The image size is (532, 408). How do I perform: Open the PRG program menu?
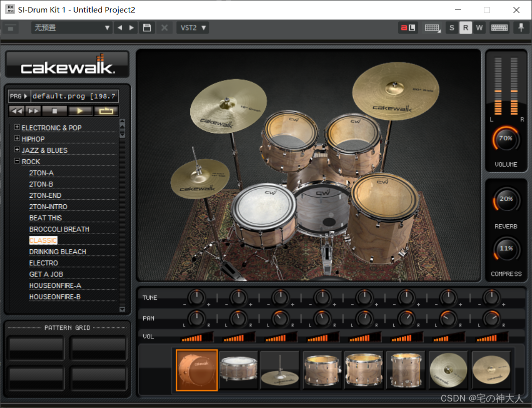pos(19,96)
